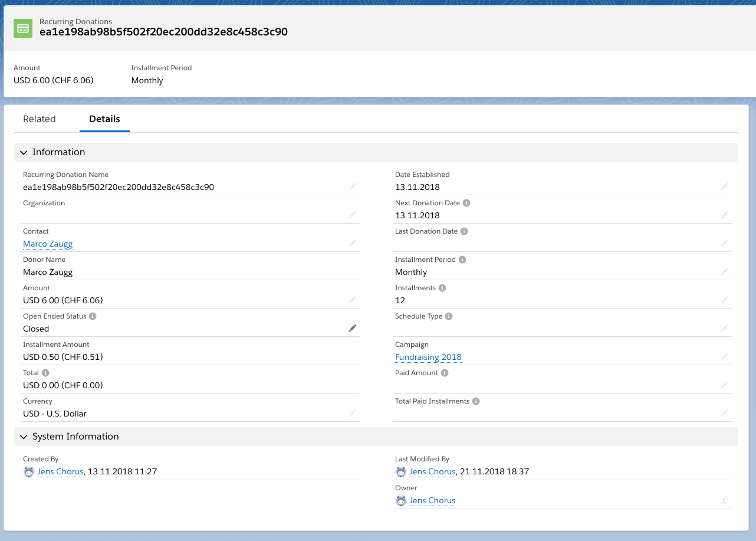Image resolution: width=756 pixels, height=541 pixels.
Task: Click the Currency field edit pencil
Action: click(353, 413)
